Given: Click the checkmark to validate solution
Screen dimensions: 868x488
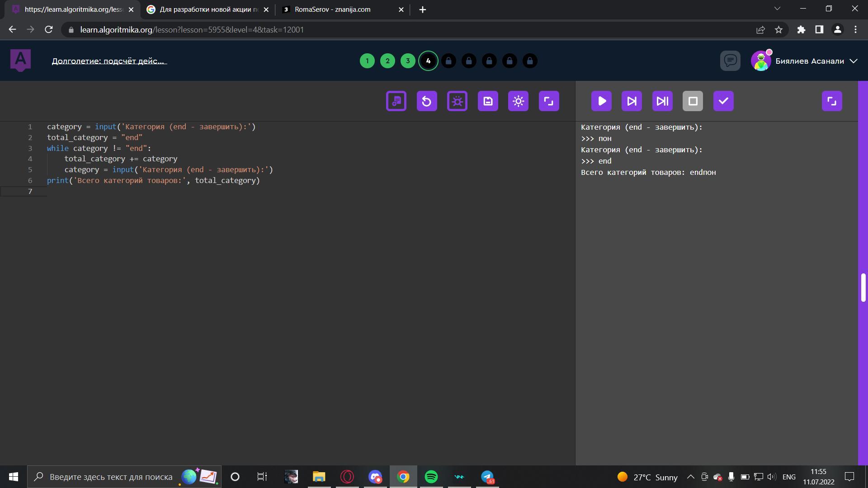Looking at the screenshot, I should pos(723,101).
